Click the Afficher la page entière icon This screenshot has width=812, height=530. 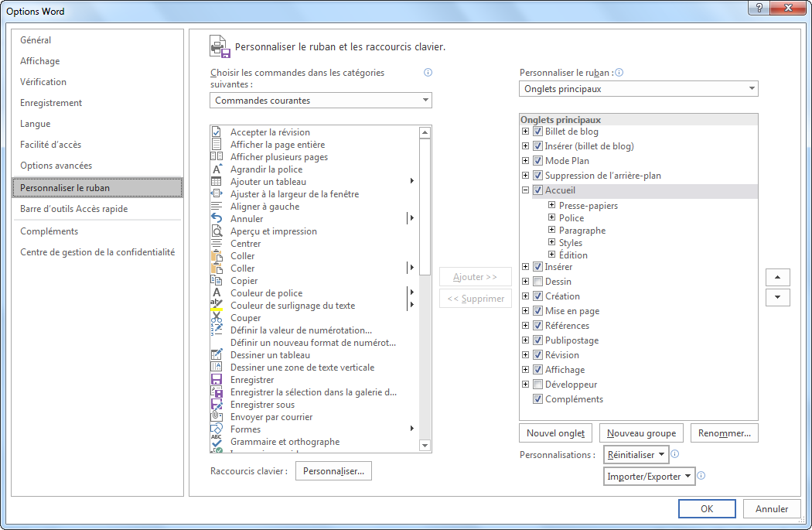click(217, 145)
